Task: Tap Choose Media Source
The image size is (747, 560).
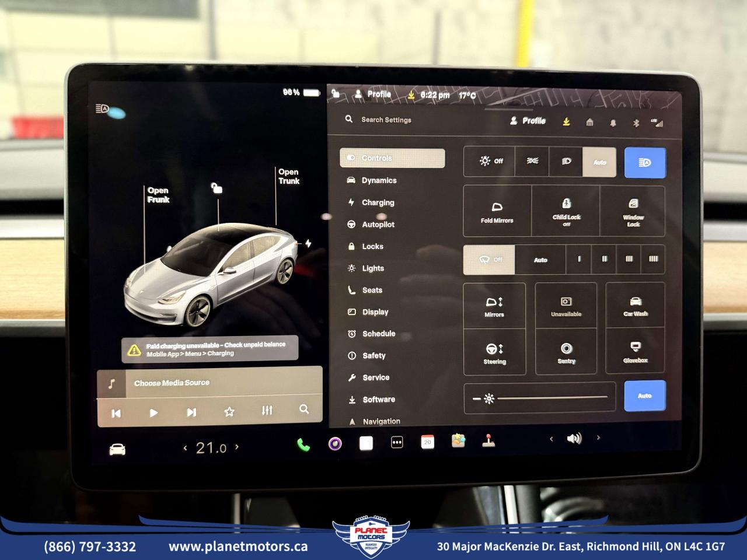Action: (x=171, y=383)
